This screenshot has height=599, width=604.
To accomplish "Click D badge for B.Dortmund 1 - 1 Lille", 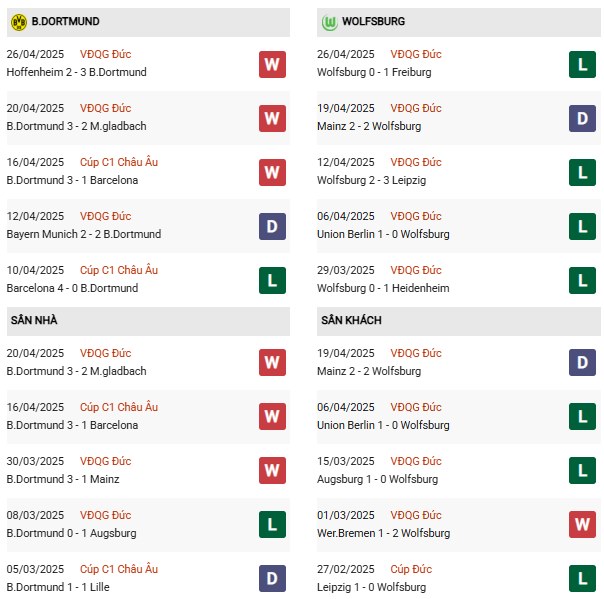I will pos(272,579).
